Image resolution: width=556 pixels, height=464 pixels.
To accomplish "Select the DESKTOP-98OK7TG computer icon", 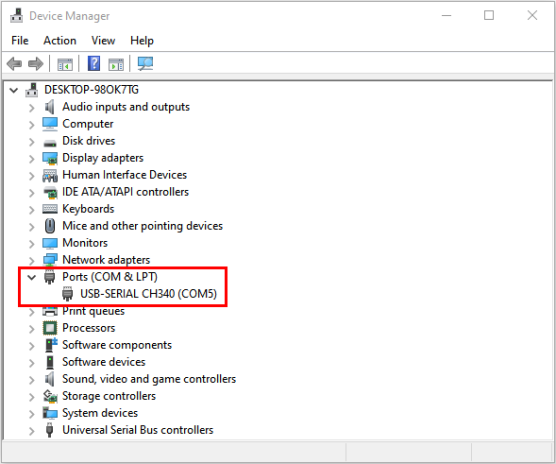I will 32,90.
